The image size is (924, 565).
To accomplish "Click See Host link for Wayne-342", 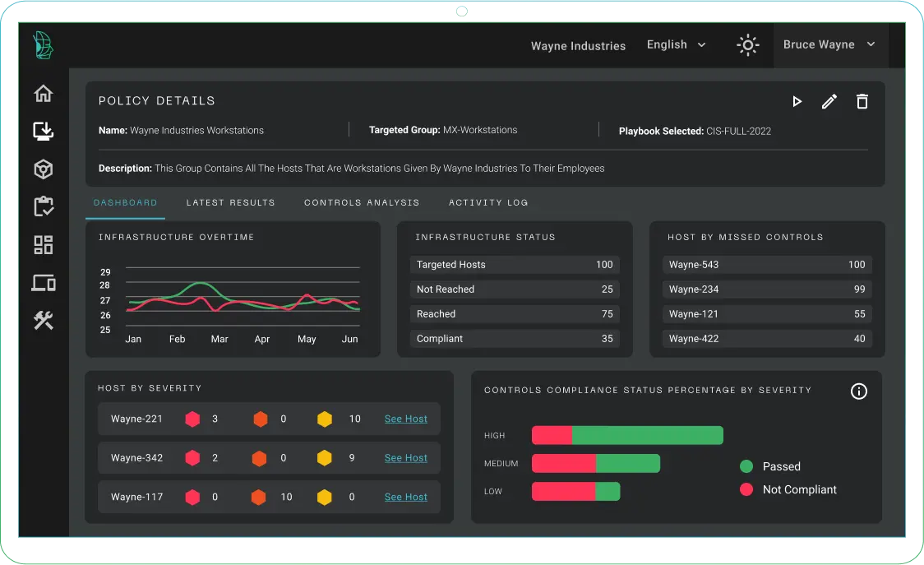I will pos(405,457).
